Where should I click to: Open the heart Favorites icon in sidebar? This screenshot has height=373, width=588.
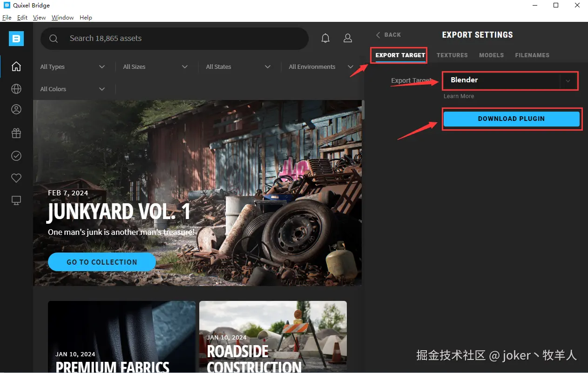16,178
